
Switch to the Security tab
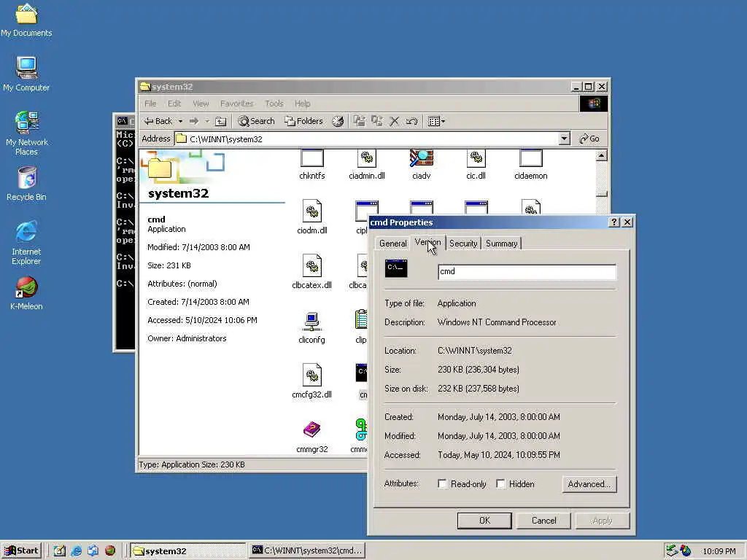pyautogui.click(x=463, y=244)
